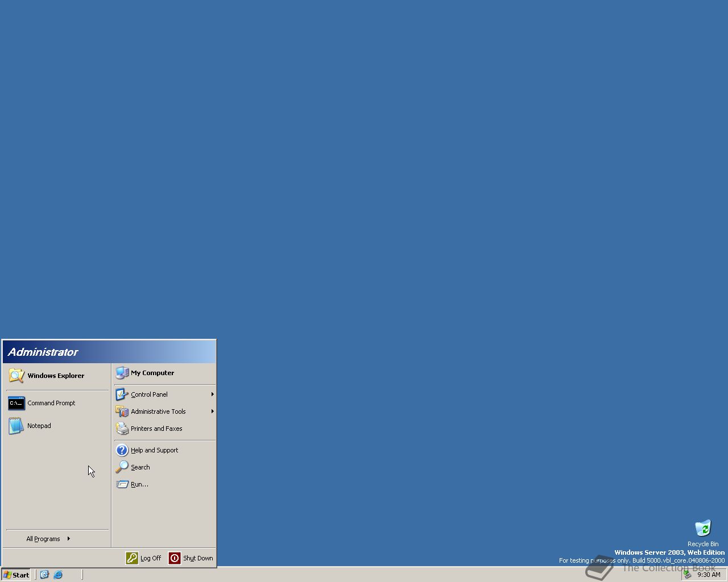Open Printers and Faxes
728x582 pixels.
pyautogui.click(x=164, y=429)
